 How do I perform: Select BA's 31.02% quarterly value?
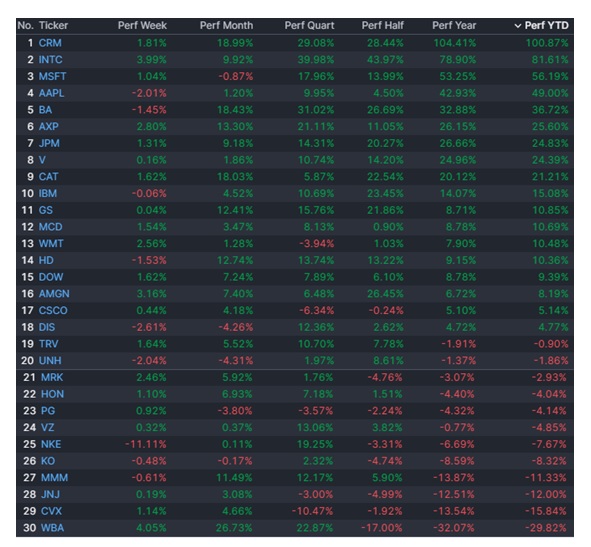[x=316, y=110]
